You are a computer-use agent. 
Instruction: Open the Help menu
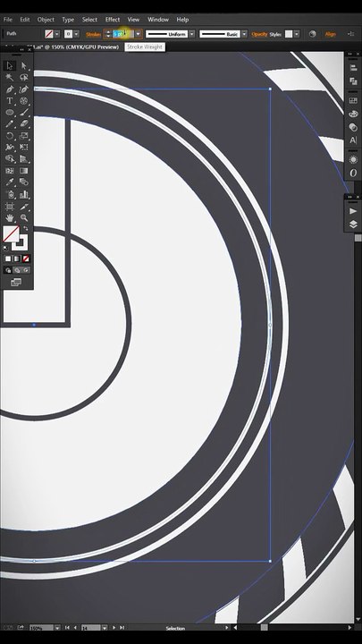click(182, 20)
